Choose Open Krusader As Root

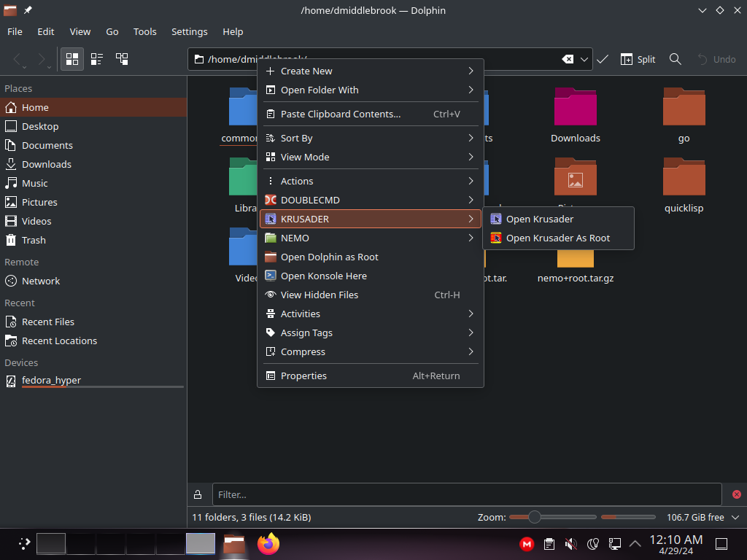pyautogui.click(x=558, y=238)
